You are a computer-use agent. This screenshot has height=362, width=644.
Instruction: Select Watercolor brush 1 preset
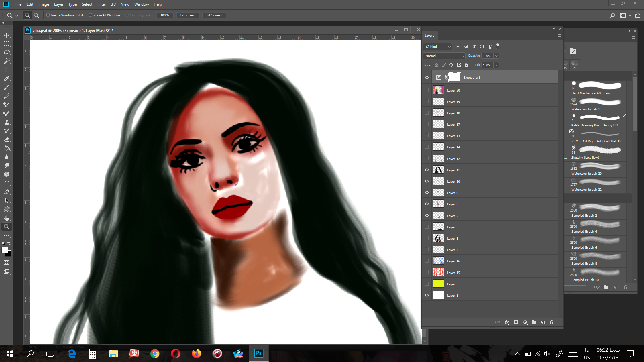[x=597, y=105]
